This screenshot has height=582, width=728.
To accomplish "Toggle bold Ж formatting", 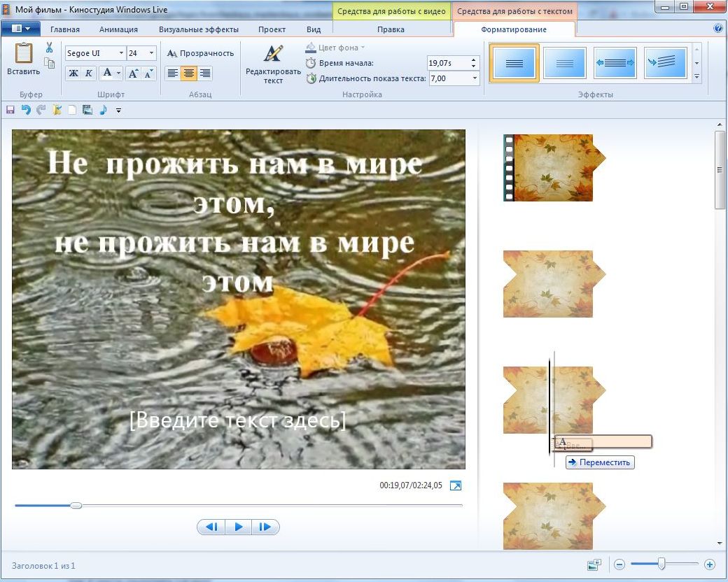I will 73,73.
